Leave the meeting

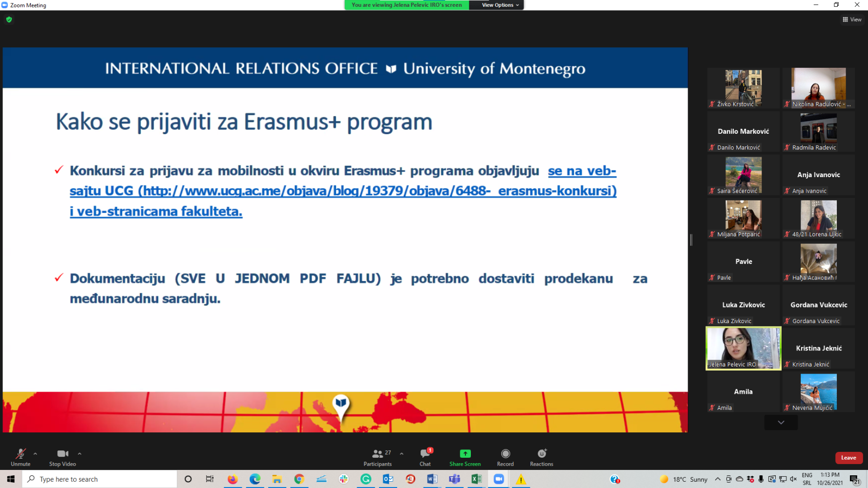[x=849, y=458]
